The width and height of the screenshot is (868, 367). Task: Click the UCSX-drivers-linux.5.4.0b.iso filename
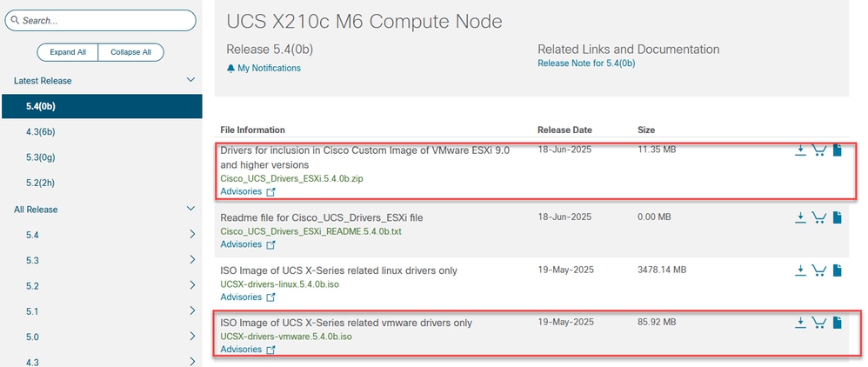(279, 284)
